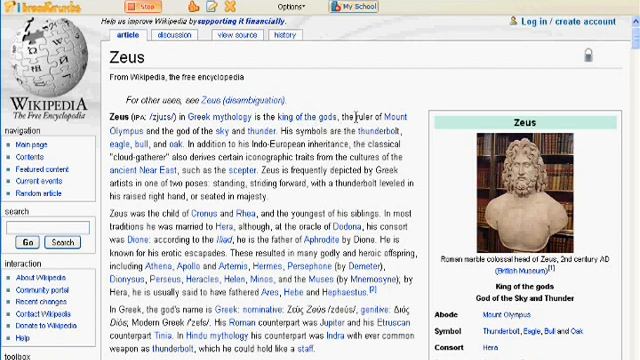This screenshot has width=640, height=360.
Task: Open the Options dropdown menu
Action: pyautogui.click(x=291, y=7)
